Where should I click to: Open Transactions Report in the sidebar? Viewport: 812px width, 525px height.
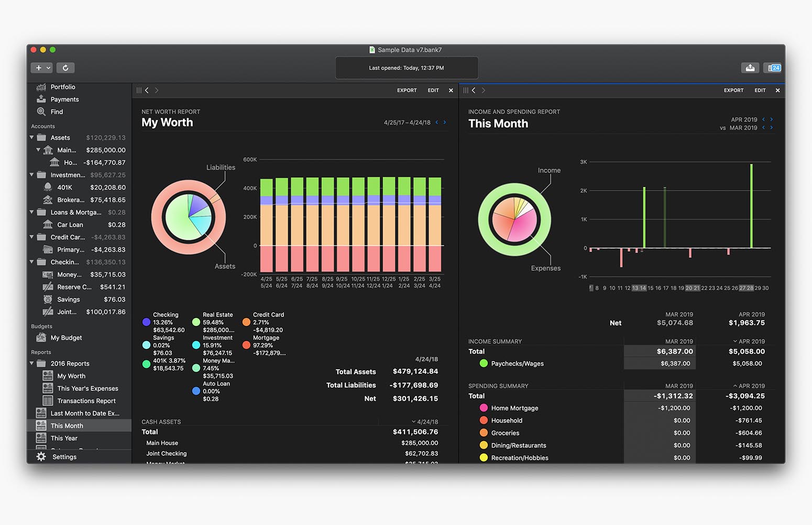tap(86, 401)
